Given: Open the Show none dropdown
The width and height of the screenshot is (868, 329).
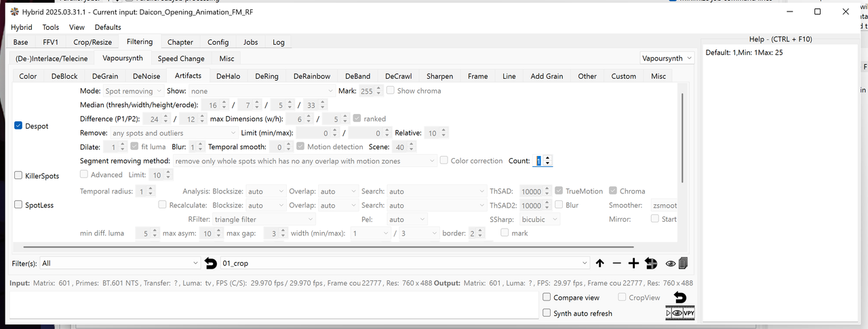Looking at the screenshot, I should pos(262,91).
